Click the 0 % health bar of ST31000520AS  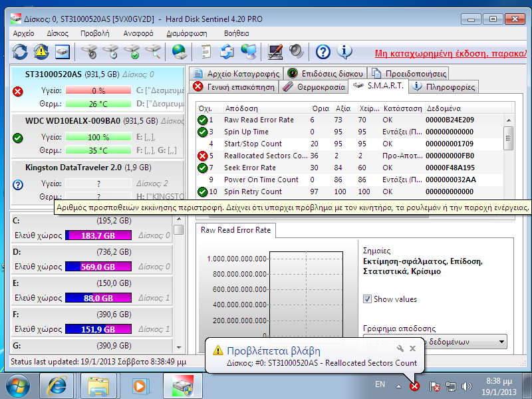tap(98, 90)
